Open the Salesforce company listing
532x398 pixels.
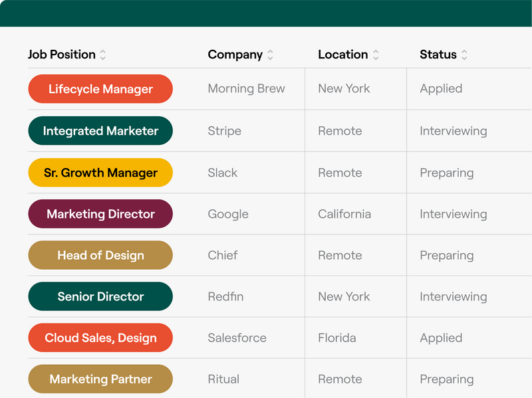(237, 338)
